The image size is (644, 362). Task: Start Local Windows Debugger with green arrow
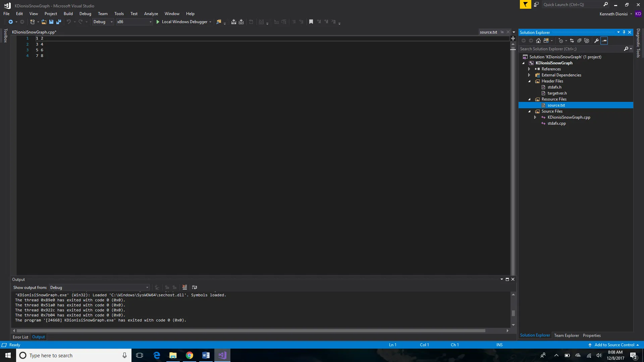tap(158, 22)
